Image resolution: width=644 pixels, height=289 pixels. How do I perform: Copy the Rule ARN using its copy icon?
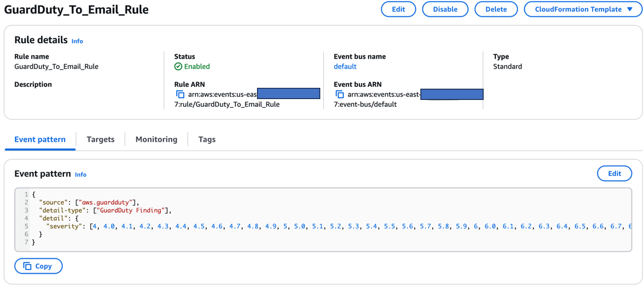pos(180,94)
